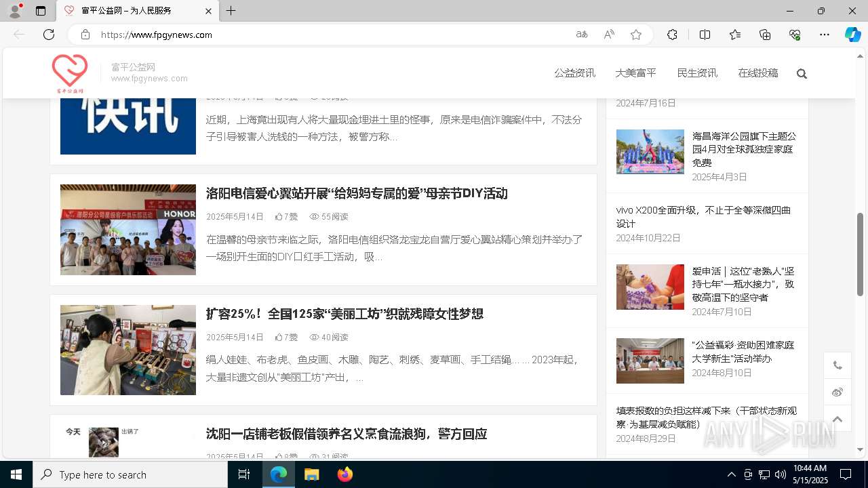Open File Explorer from taskbar

[311, 474]
